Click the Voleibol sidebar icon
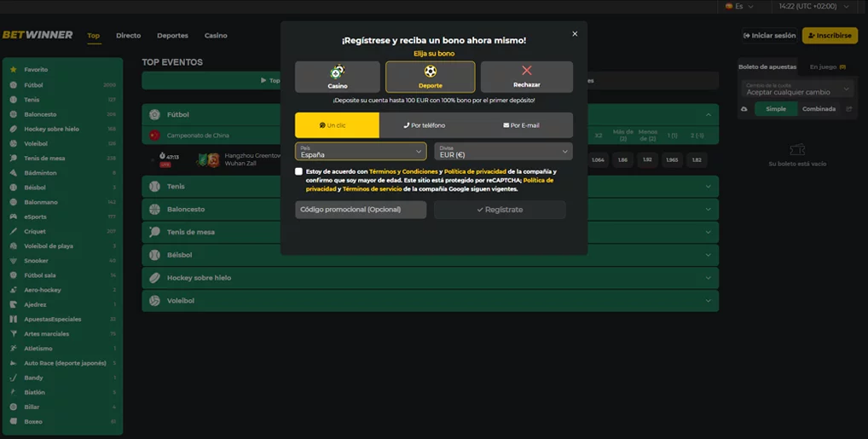Screen dimensions: 868x439 [14, 143]
